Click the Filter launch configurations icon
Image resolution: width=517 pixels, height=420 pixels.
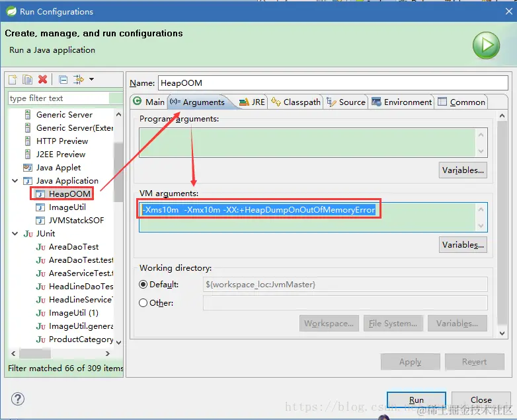79,79
